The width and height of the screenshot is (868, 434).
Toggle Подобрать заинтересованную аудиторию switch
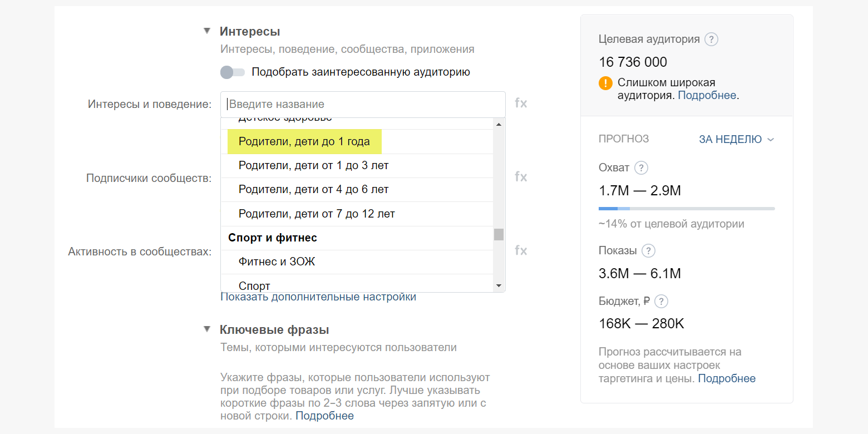pyautogui.click(x=233, y=72)
